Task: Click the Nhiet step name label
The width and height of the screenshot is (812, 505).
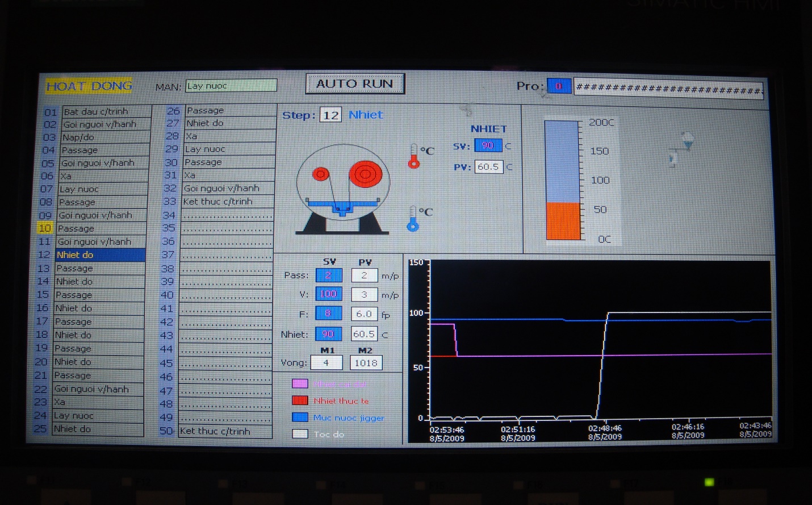Action: tap(366, 115)
